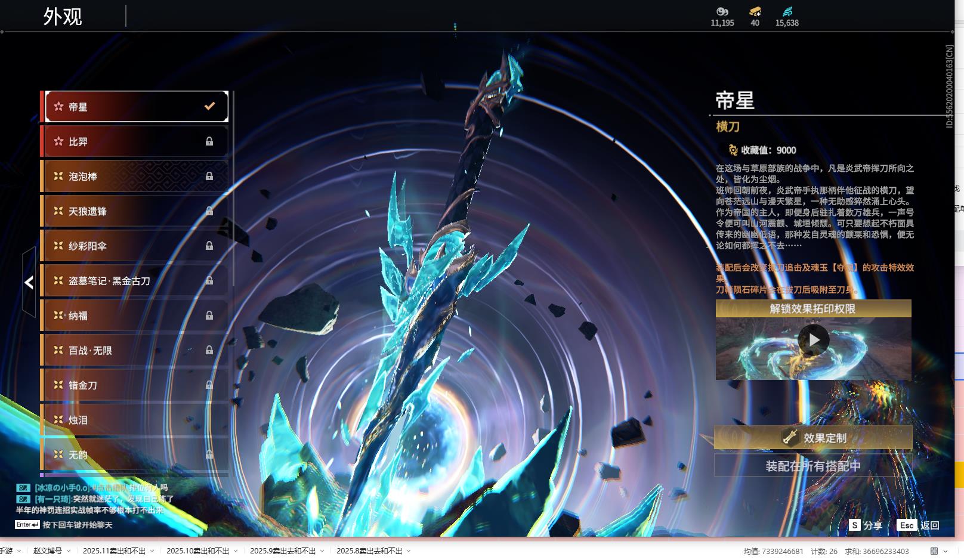Click the lock icon on 百战·无限
The height and width of the screenshot is (560, 964).
(x=209, y=350)
